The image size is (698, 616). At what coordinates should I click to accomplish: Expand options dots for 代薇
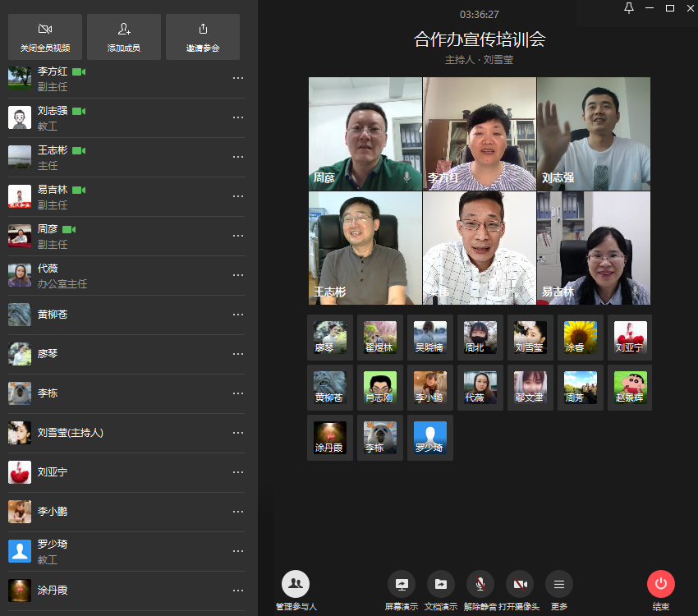(x=238, y=275)
